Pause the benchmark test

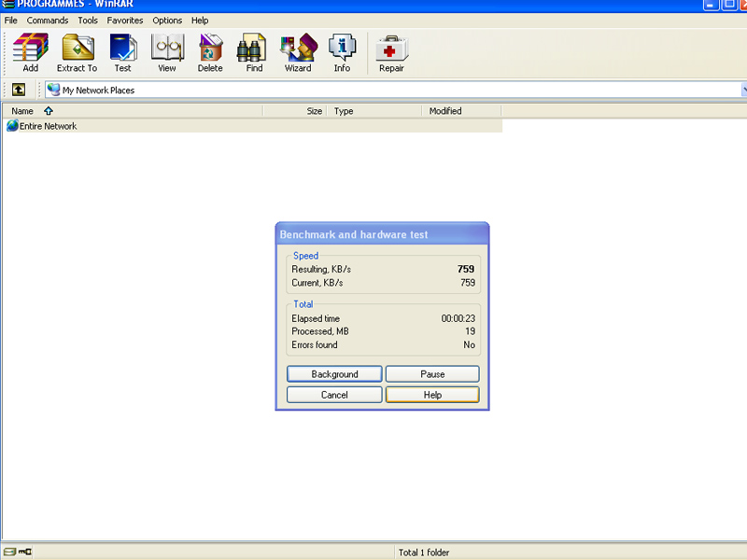(x=432, y=374)
